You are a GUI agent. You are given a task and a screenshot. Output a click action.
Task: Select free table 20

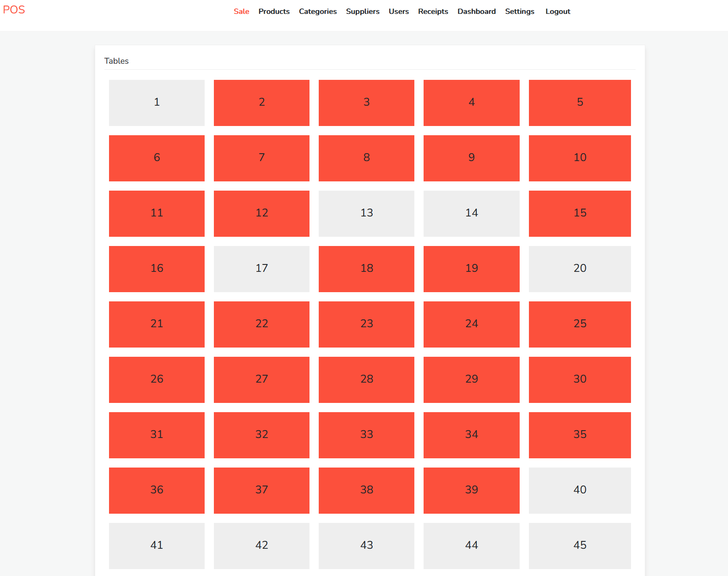[x=579, y=269]
